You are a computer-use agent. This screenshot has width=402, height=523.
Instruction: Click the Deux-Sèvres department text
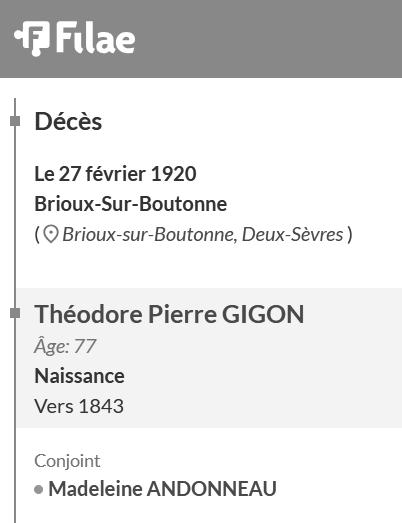(x=292, y=234)
